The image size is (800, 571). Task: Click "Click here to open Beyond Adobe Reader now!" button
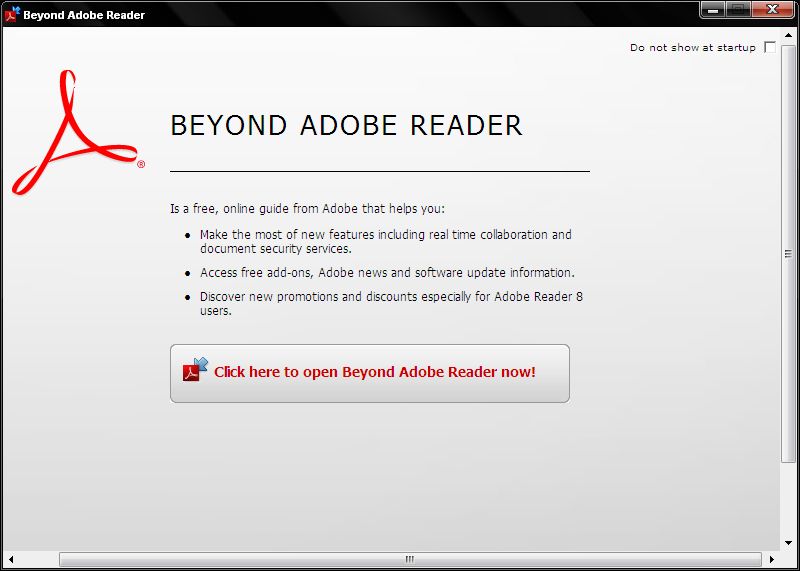370,373
